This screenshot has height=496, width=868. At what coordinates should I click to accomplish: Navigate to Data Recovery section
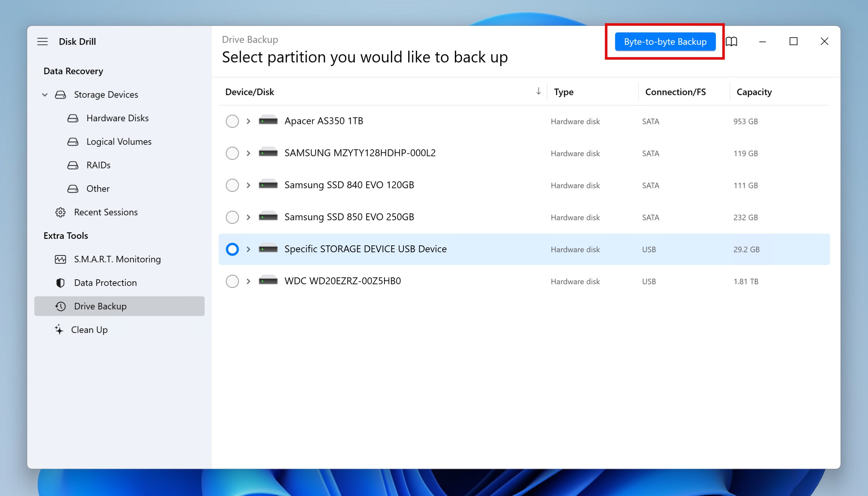(73, 70)
